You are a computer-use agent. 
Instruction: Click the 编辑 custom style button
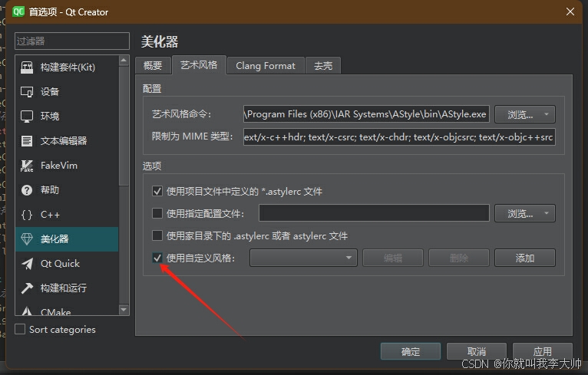[393, 258]
